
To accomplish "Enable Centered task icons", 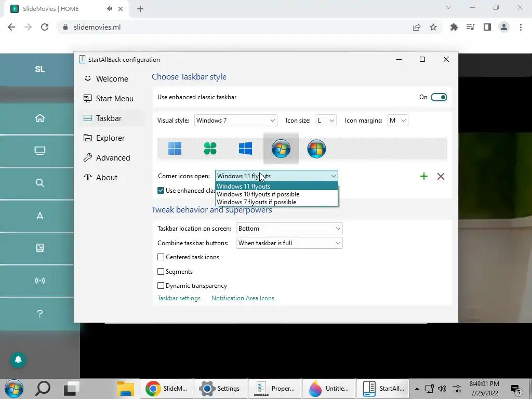I will 161,257.
